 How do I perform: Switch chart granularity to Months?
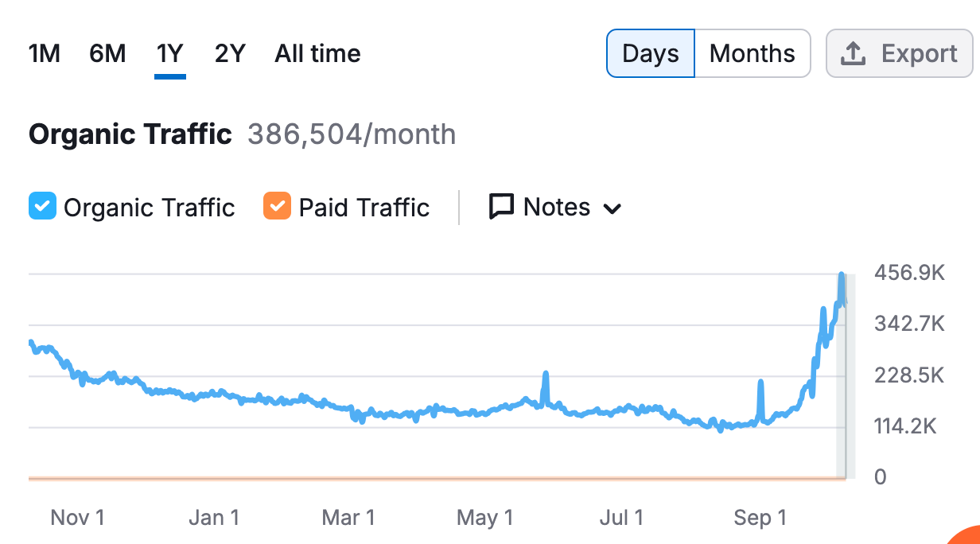tap(752, 53)
